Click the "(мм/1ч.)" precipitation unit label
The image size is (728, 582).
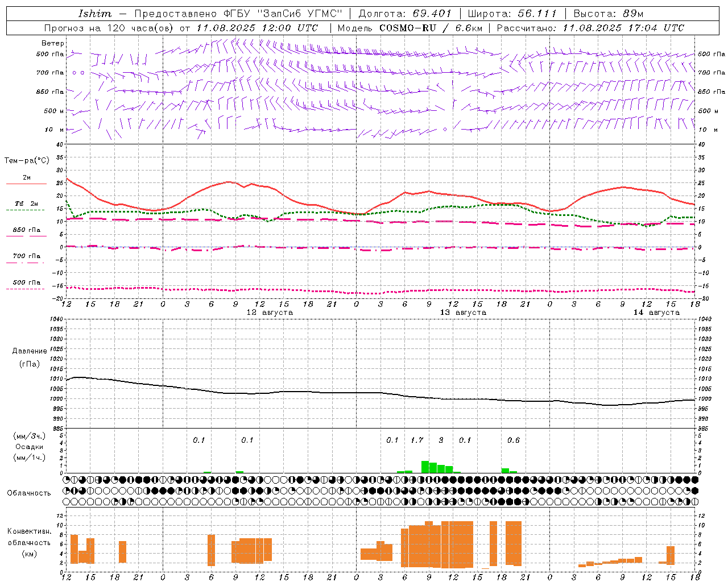(29, 458)
